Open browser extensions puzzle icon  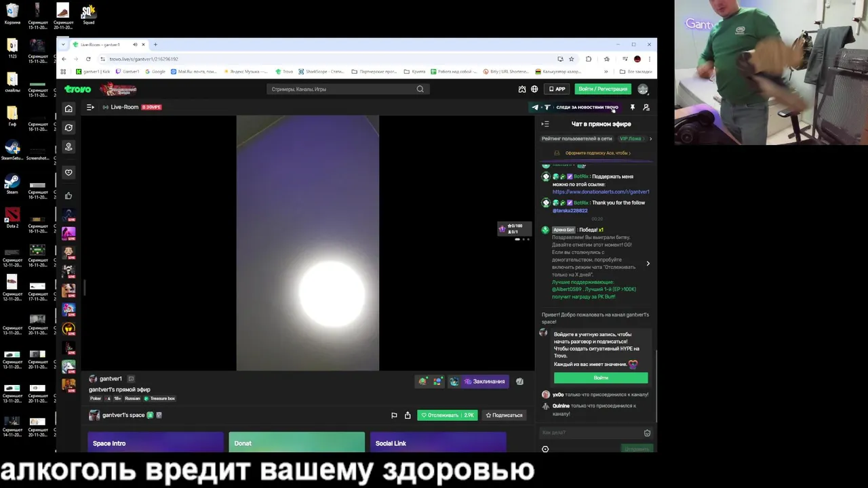click(x=589, y=59)
